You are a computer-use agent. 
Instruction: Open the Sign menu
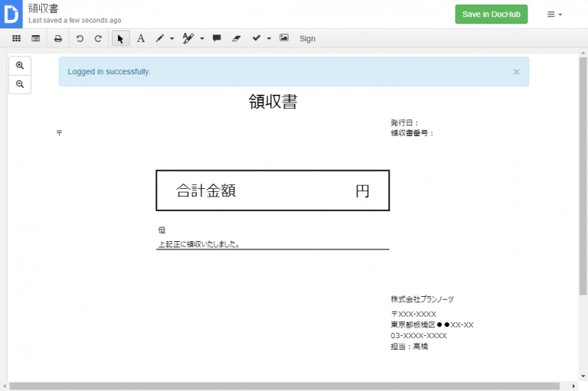click(307, 38)
